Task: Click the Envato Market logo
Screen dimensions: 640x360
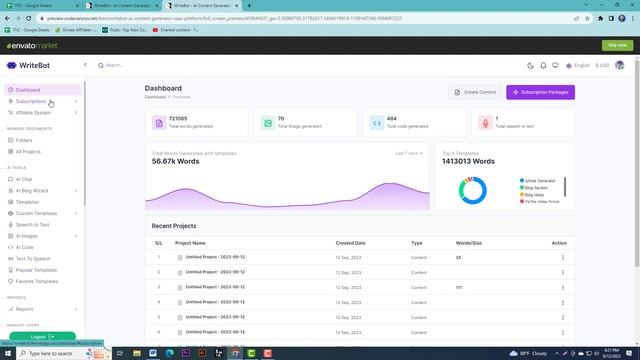Action: click(x=32, y=46)
